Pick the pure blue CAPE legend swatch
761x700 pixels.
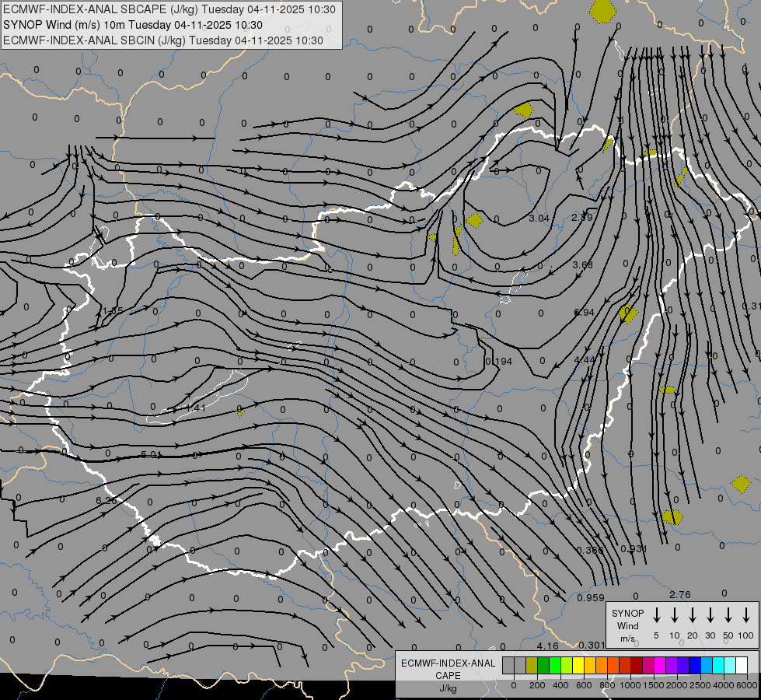[x=694, y=665]
